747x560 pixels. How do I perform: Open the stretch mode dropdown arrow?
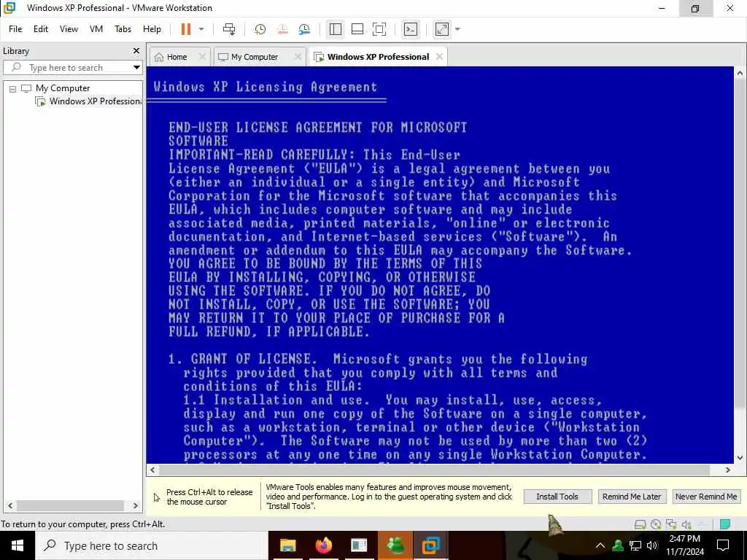(x=458, y=29)
